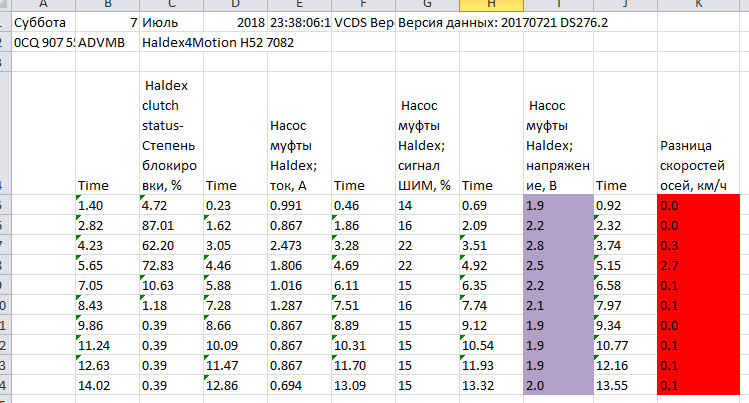
Task: Click the Time cell 13.09
Action: (x=364, y=385)
